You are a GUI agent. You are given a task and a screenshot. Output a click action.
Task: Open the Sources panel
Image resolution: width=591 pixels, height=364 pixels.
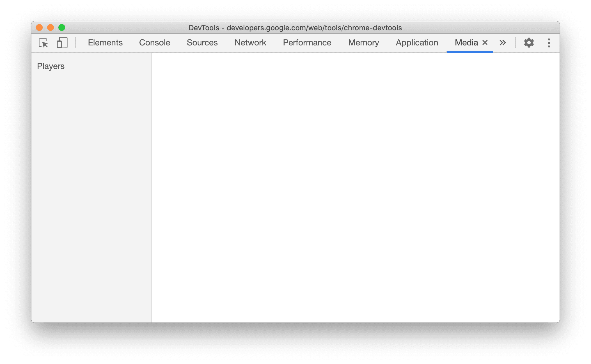(202, 43)
